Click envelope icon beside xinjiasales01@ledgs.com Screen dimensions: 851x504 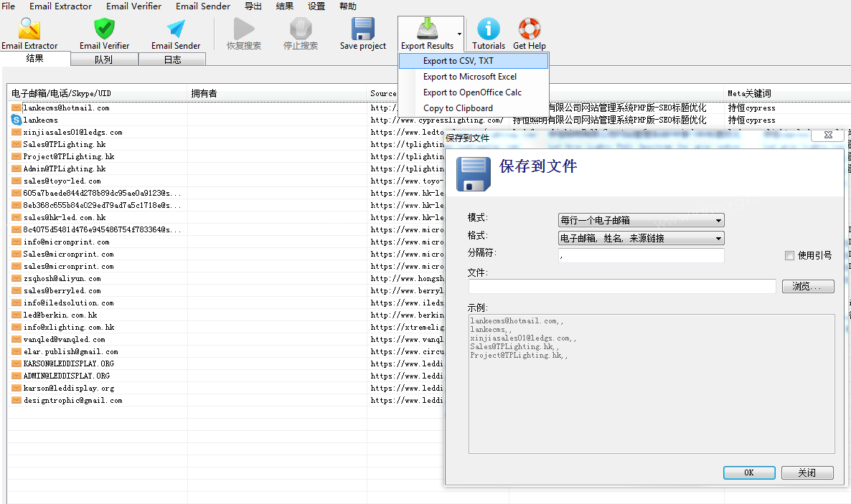click(x=17, y=133)
